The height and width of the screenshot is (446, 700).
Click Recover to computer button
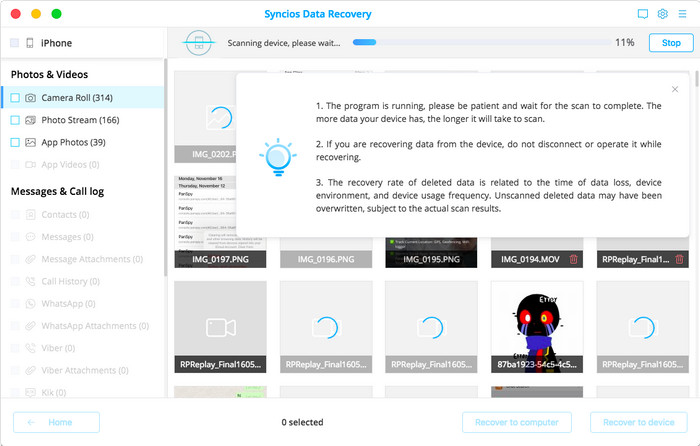[517, 422]
